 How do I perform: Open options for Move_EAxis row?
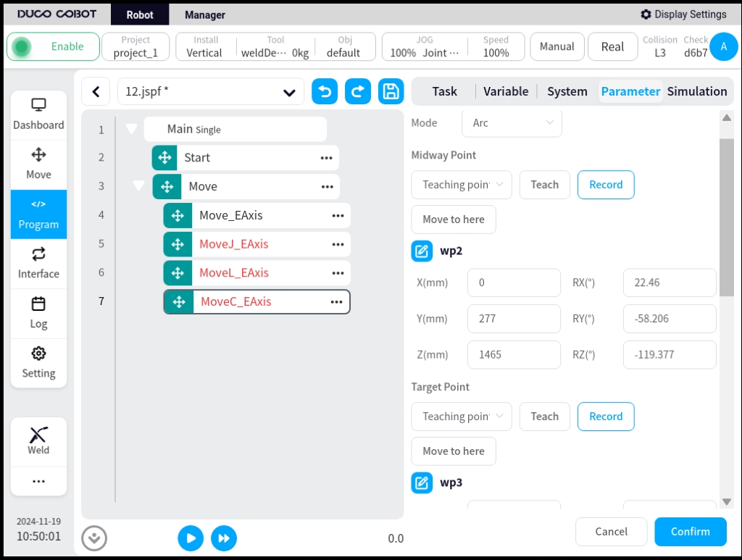point(338,216)
